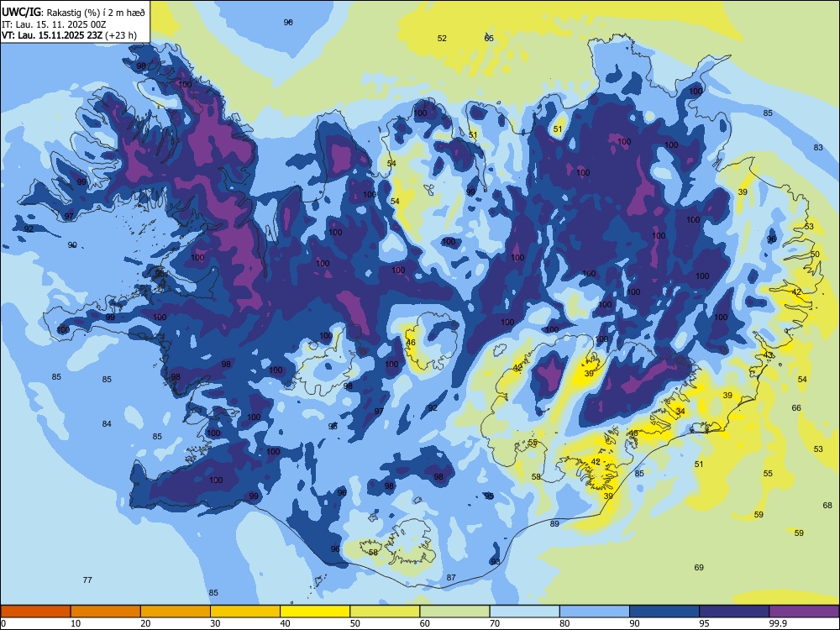The image size is (840, 630).
Task: Click the map humidity value '84'
Action: coord(108,423)
